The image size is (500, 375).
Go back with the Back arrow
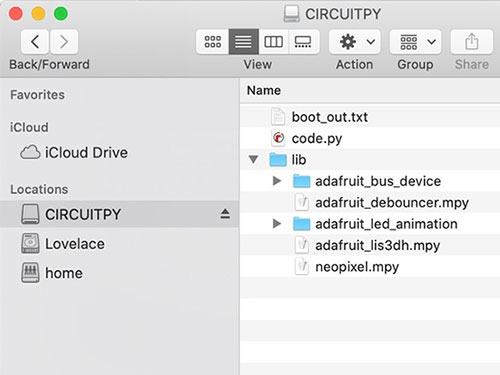35,42
